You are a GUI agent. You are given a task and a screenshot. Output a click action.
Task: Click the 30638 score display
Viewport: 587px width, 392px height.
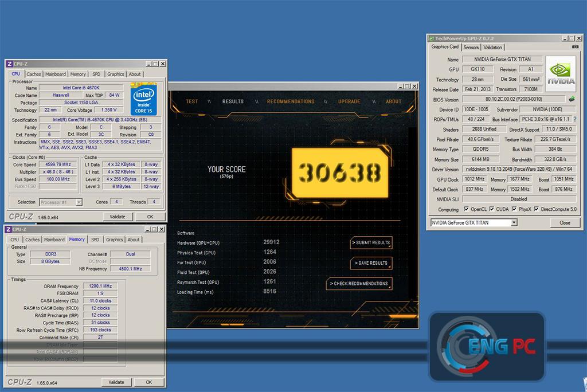[339, 173]
